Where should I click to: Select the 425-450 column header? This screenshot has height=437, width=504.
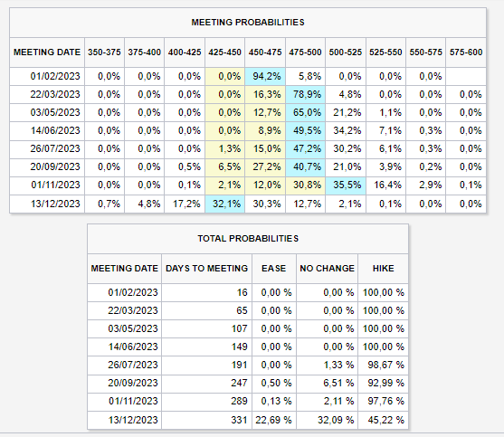pyautogui.click(x=224, y=52)
